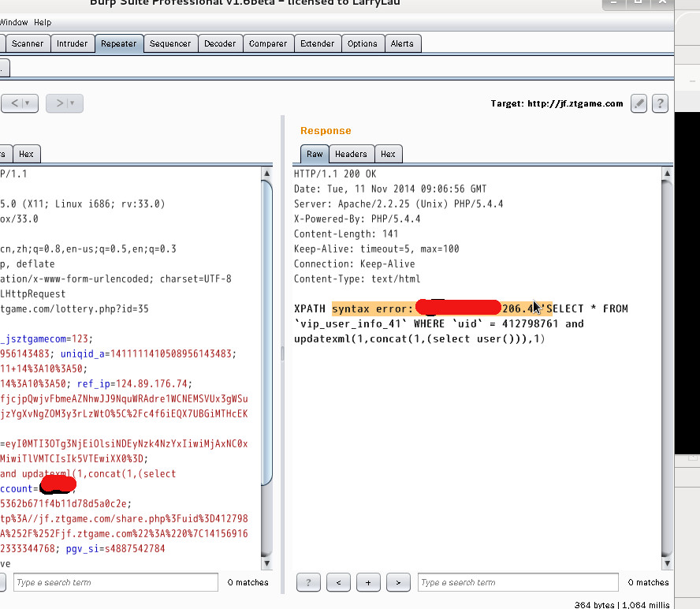The image size is (700, 609).
Task: Open the Scanner tab
Action: pos(28,44)
